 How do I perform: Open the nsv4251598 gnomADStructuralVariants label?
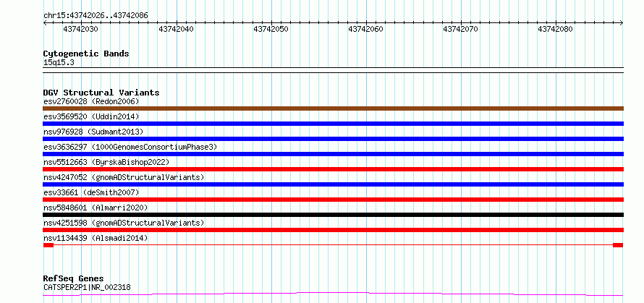[124, 223]
